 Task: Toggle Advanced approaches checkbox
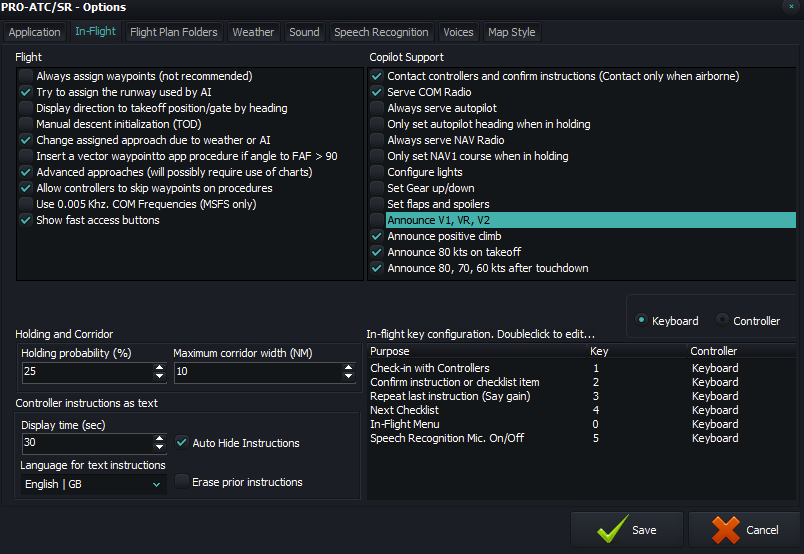(26, 172)
